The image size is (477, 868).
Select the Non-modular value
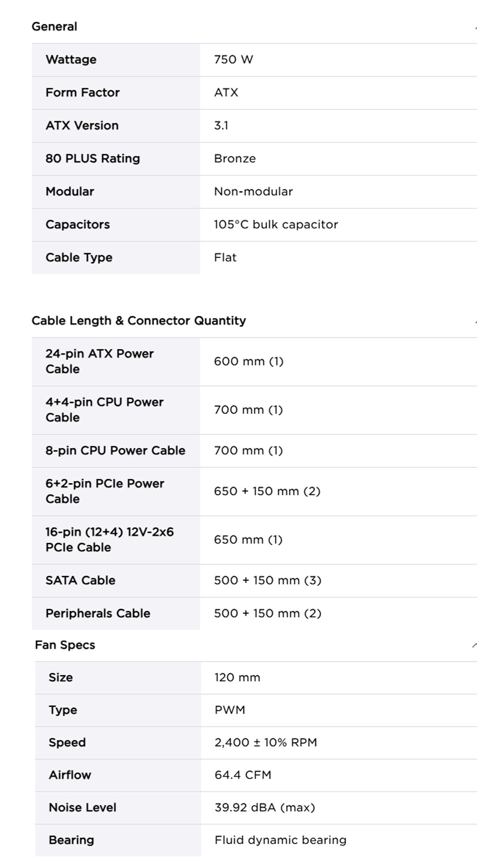coord(253,192)
